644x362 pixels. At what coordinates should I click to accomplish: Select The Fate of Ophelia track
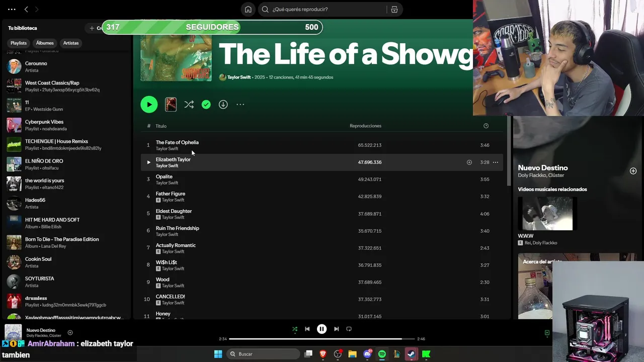pos(322,145)
